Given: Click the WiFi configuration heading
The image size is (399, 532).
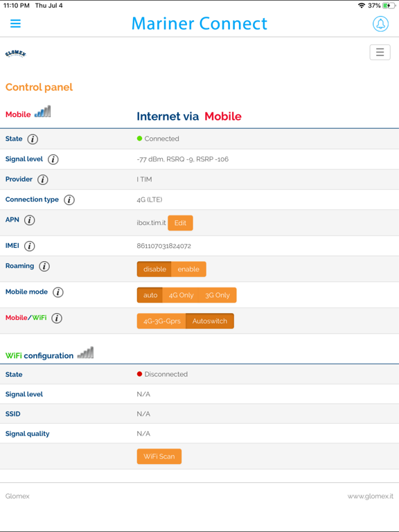Looking at the screenshot, I should (x=39, y=355).
